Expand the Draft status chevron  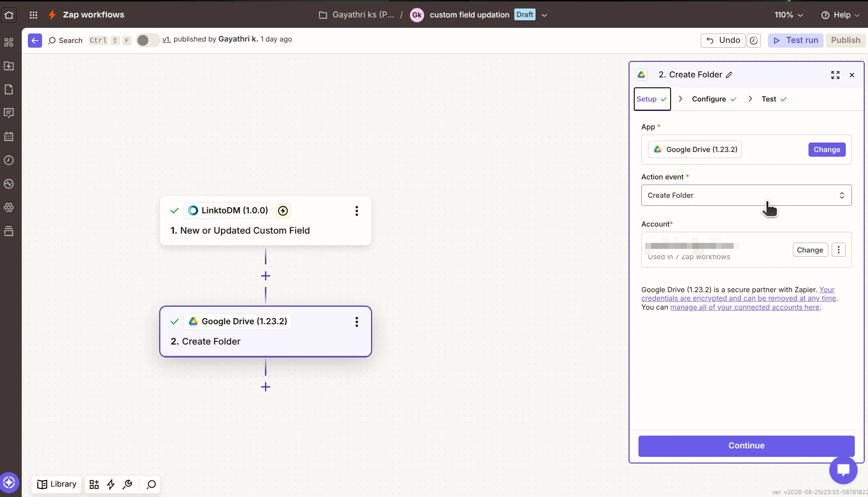click(x=545, y=15)
